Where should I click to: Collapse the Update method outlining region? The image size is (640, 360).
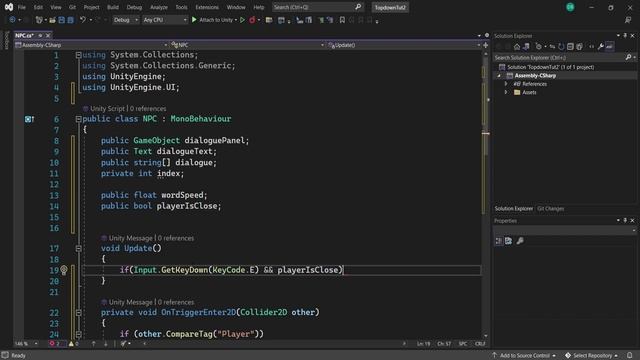[x=78, y=248]
